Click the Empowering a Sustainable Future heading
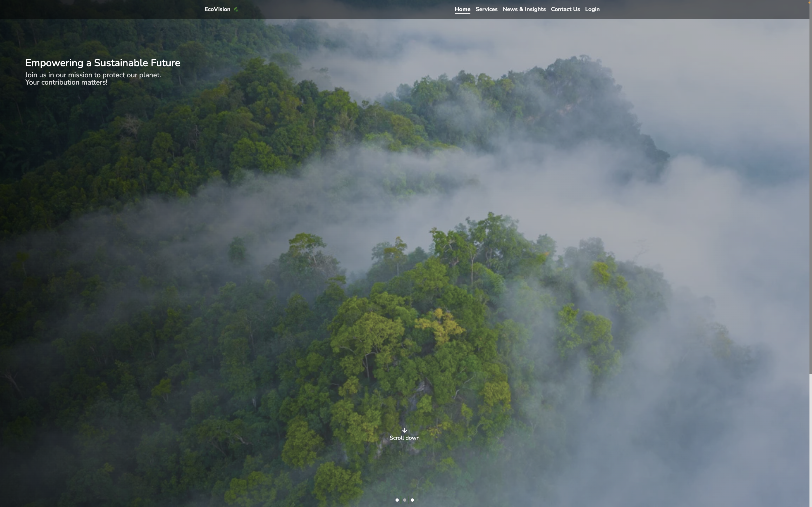 click(103, 63)
